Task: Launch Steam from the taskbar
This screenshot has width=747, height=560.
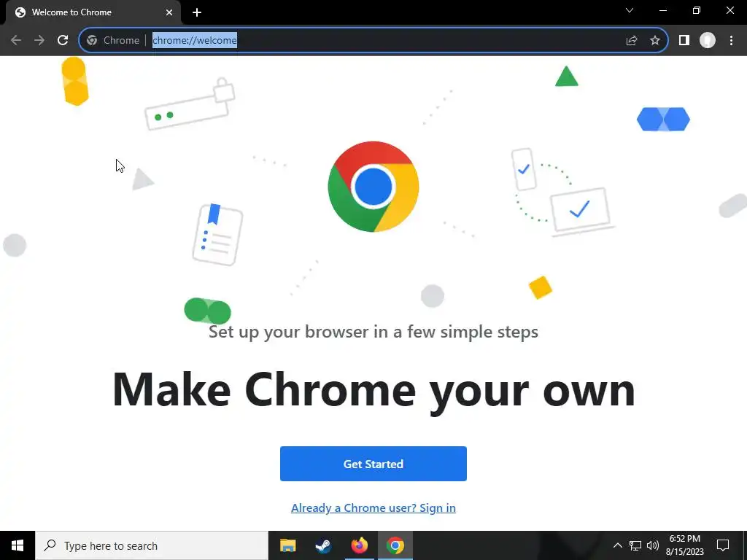Action: [x=323, y=545]
